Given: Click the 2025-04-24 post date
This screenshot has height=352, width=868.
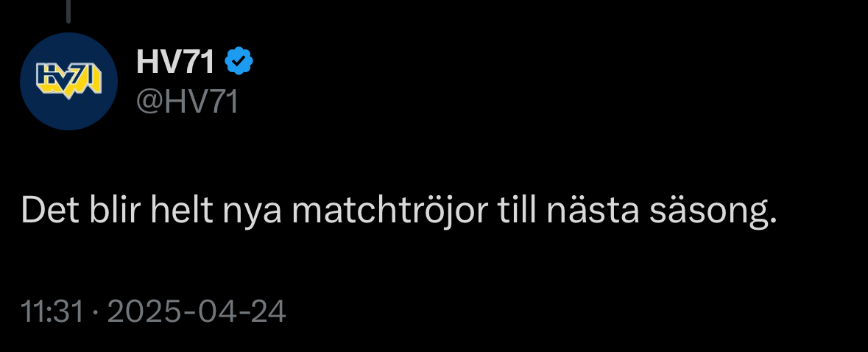Looking at the screenshot, I should [197, 311].
